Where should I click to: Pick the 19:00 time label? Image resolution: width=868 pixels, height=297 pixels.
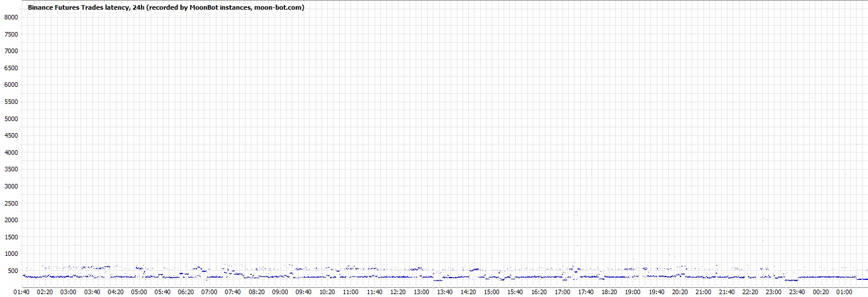pyautogui.click(x=633, y=292)
